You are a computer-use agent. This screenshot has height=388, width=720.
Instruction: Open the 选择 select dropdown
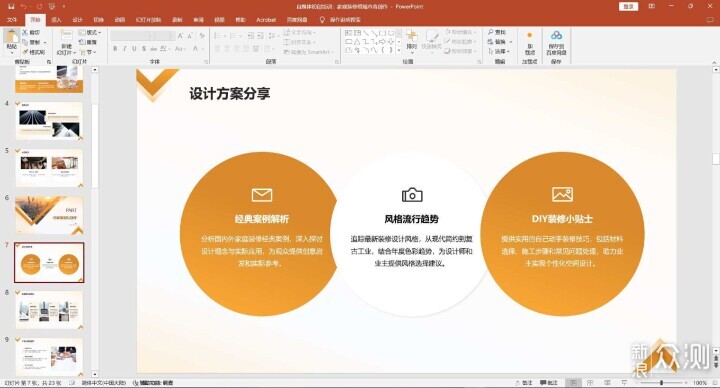[499, 51]
